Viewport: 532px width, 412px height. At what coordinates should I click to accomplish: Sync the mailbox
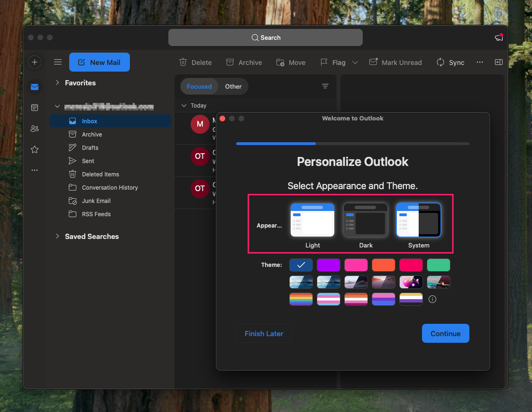450,63
